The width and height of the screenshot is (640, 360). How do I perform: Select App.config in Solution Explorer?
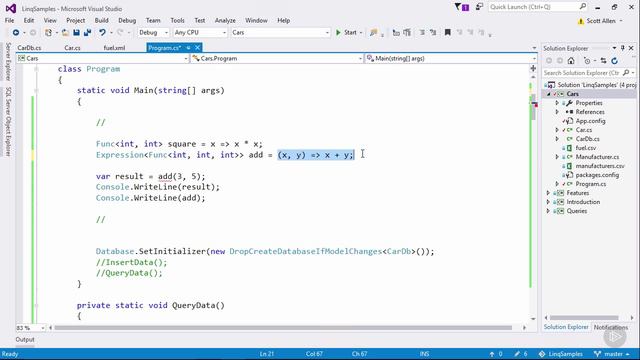click(590, 121)
